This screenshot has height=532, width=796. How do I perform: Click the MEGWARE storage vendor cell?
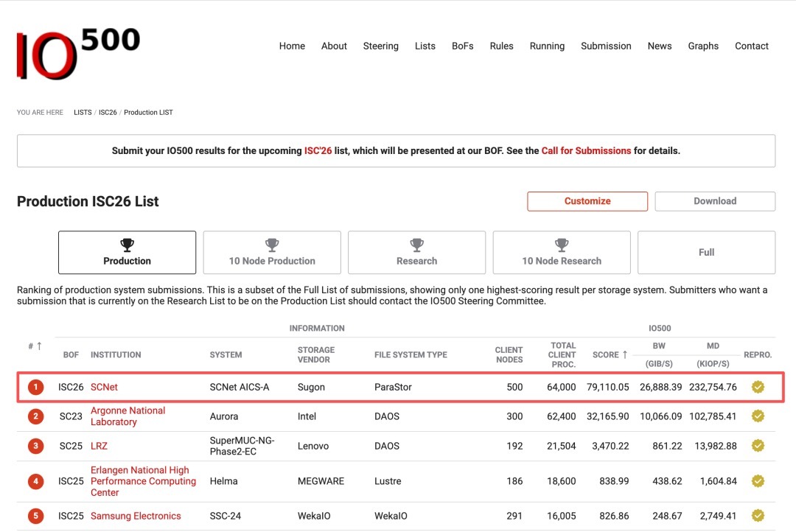pyautogui.click(x=321, y=480)
